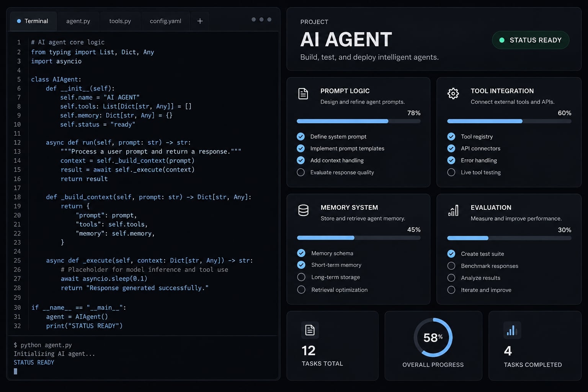
Task: Click code line 5 'class AIAgent:'
Action: coord(56,80)
